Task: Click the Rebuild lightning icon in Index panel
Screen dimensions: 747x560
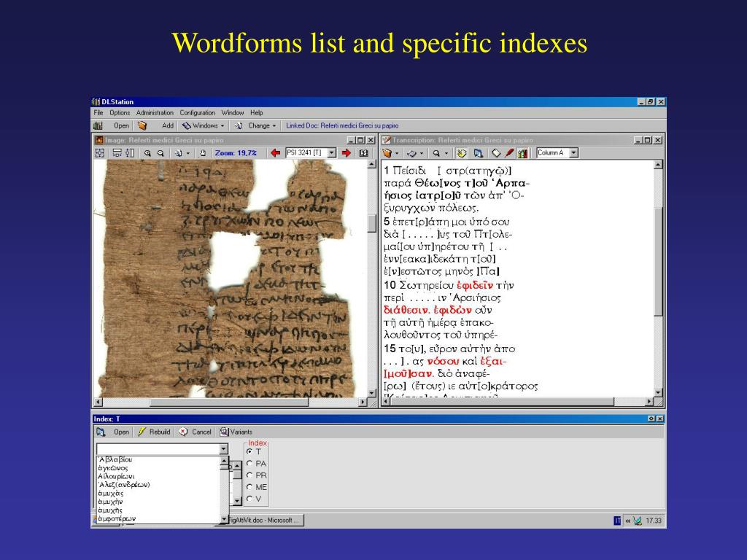Action: [x=142, y=432]
